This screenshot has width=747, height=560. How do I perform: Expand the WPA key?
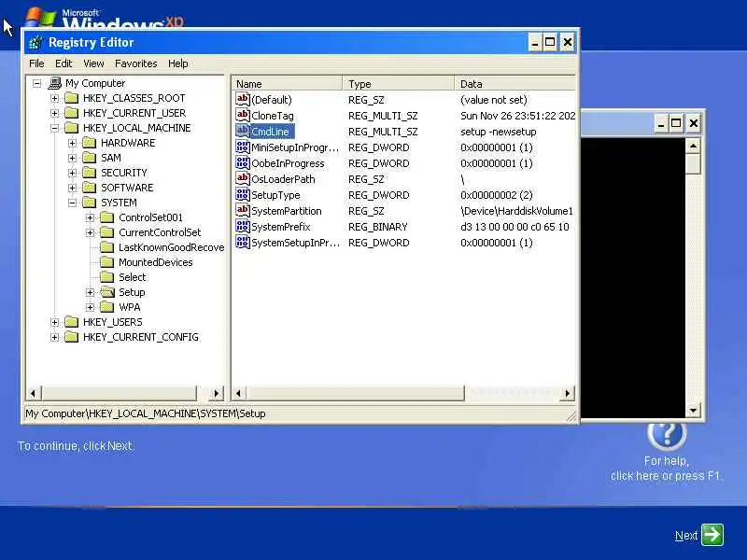click(x=90, y=307)
